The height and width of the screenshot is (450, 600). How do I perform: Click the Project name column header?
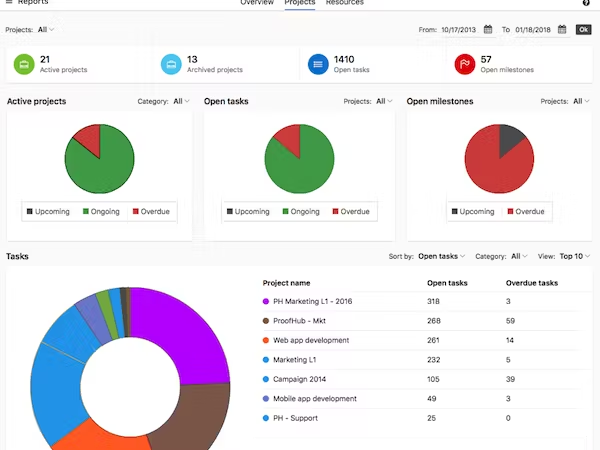pyautogui.click(x=286, y=283)
